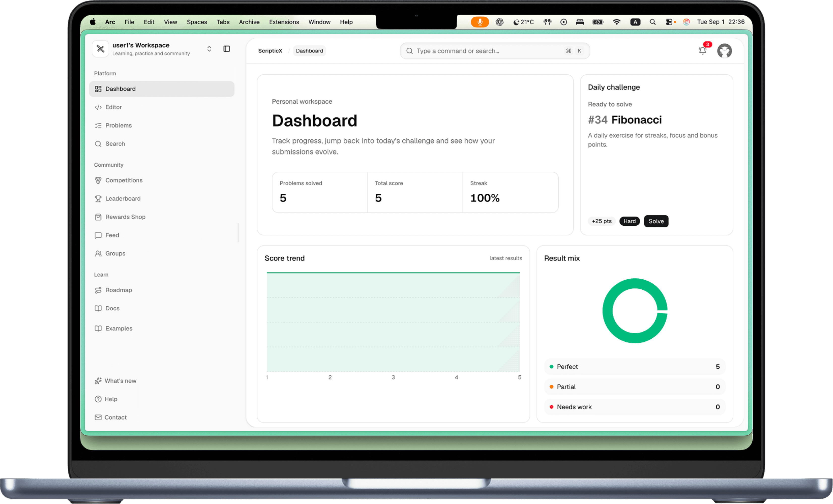Expand the user1's Workspace switcher chevrons
The height and width of the screenshot is (504, 833).
[209, 49]
